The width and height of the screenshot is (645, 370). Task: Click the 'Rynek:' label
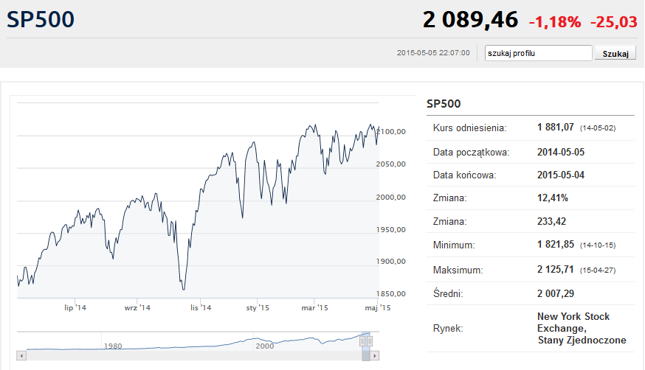tap(448, 329)
